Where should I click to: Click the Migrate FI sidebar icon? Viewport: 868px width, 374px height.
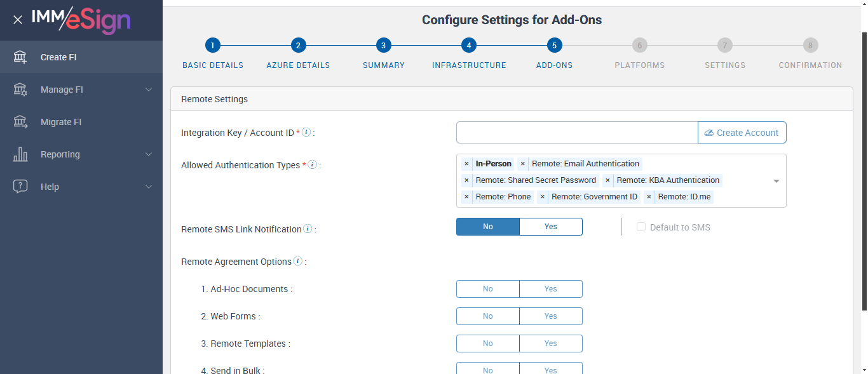(x=20, y=122)
